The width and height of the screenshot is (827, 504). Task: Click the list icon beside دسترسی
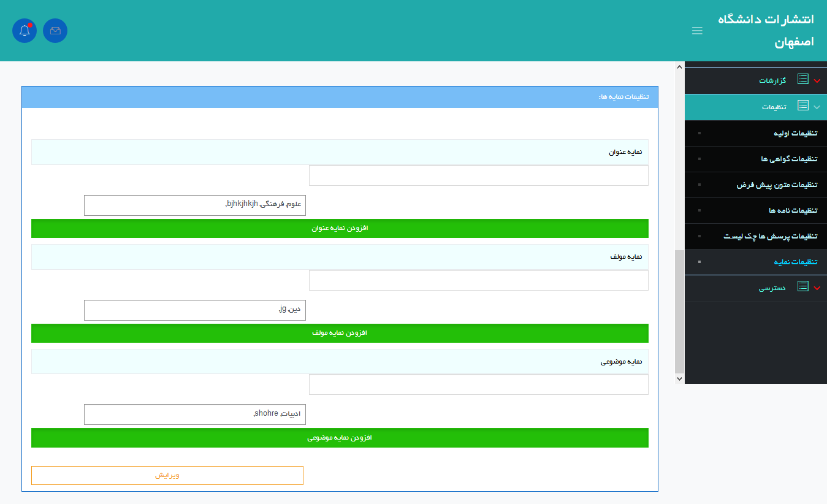coord(802,287)
